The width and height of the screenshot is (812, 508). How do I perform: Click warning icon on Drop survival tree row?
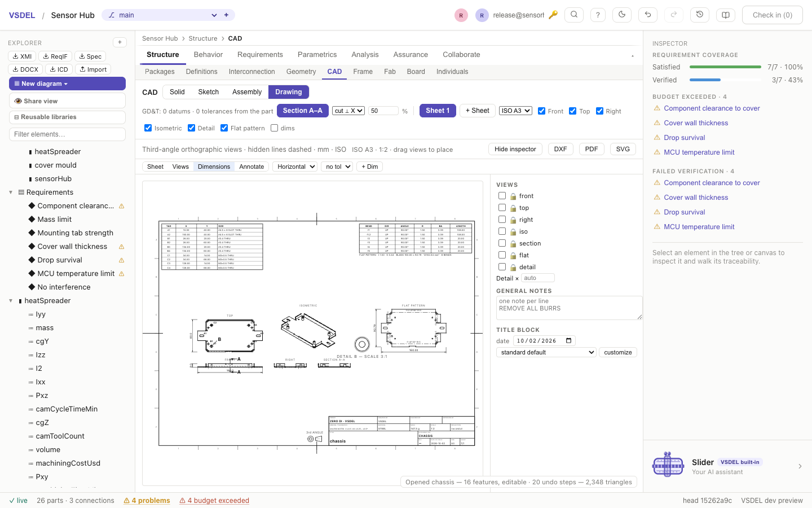click(121, 260)
